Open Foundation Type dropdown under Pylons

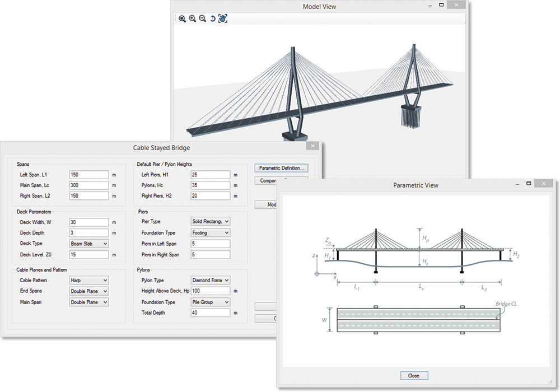(x=210, y=302)
